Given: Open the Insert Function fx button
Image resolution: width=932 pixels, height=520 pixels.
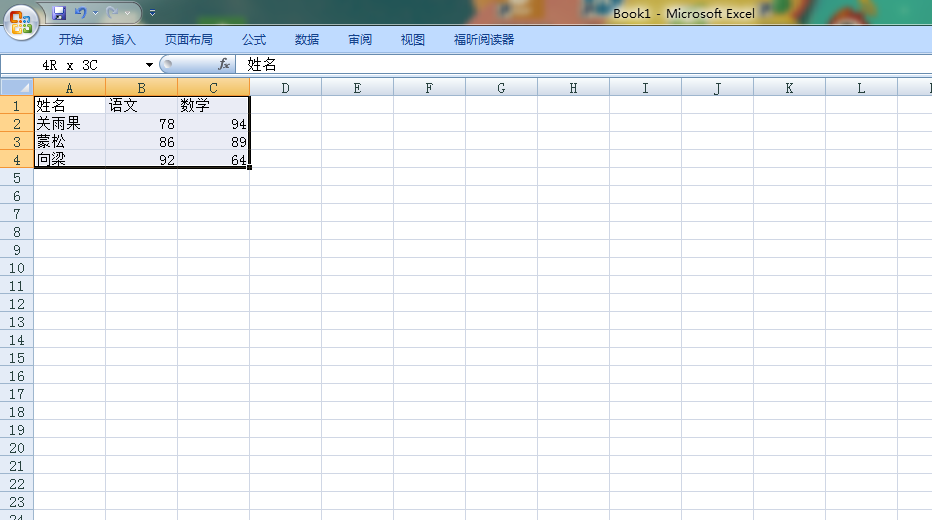Looking at the screenshot, I should [x=223, y=64].
